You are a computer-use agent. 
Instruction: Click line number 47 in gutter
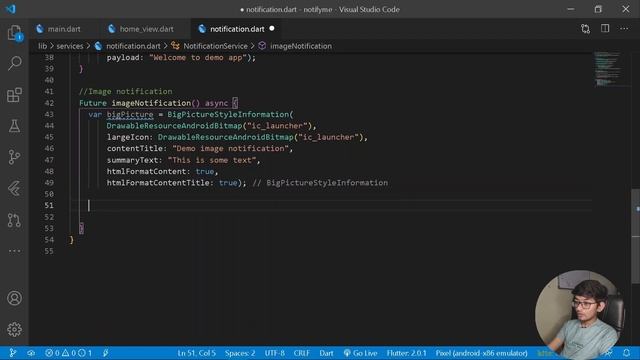coord(49,160)
